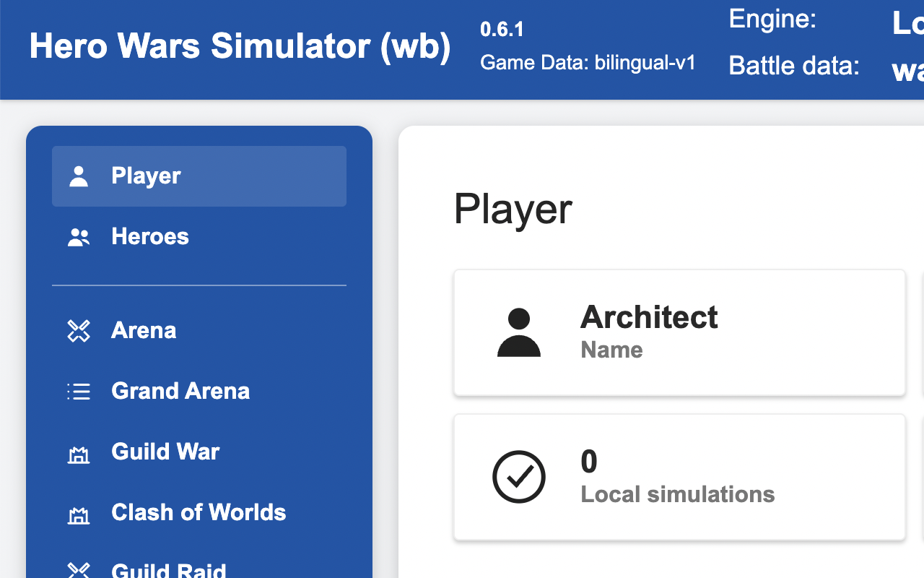Click the Architect name value
Viewport: 924px width, 578px height.
coord(649,317)
